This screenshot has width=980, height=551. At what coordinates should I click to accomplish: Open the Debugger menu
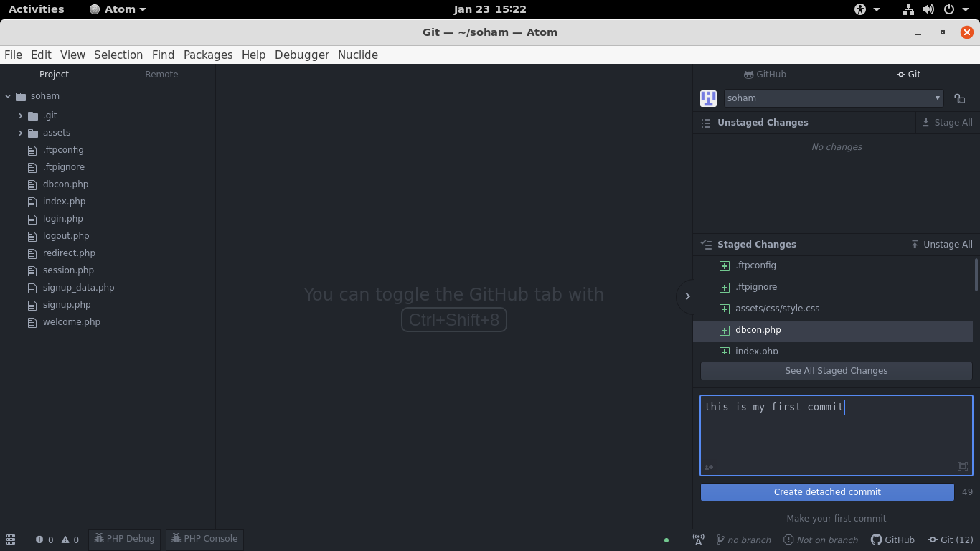click(302, 55)
